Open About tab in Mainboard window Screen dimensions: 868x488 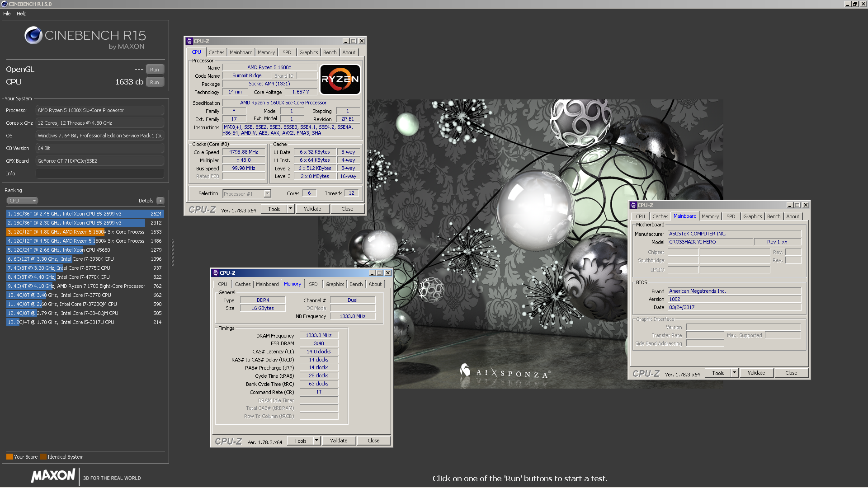[793, 216]
